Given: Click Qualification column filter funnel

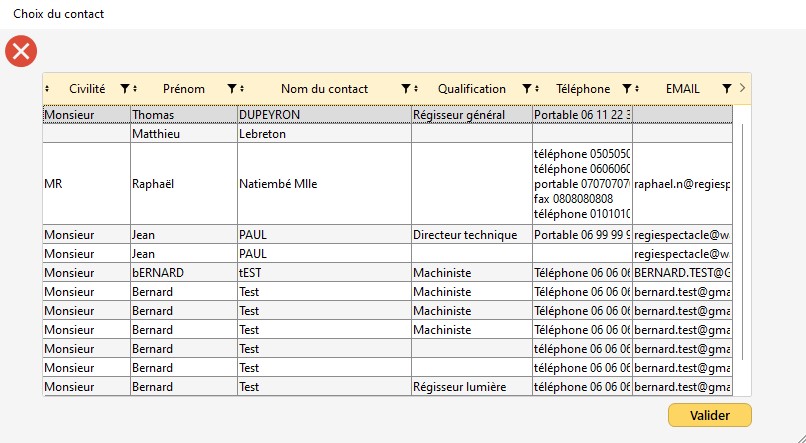Looking at the screenshot, I should click(x=526, y=89).
